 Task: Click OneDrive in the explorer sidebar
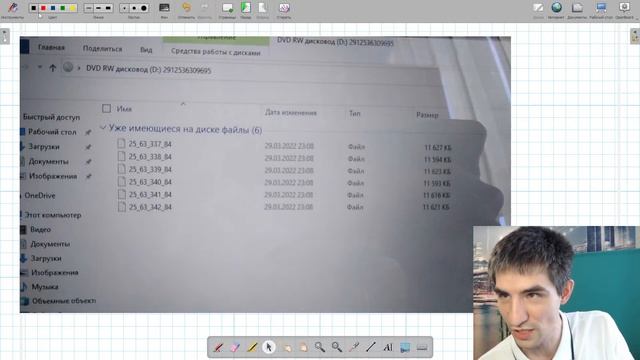coord(40,196)
